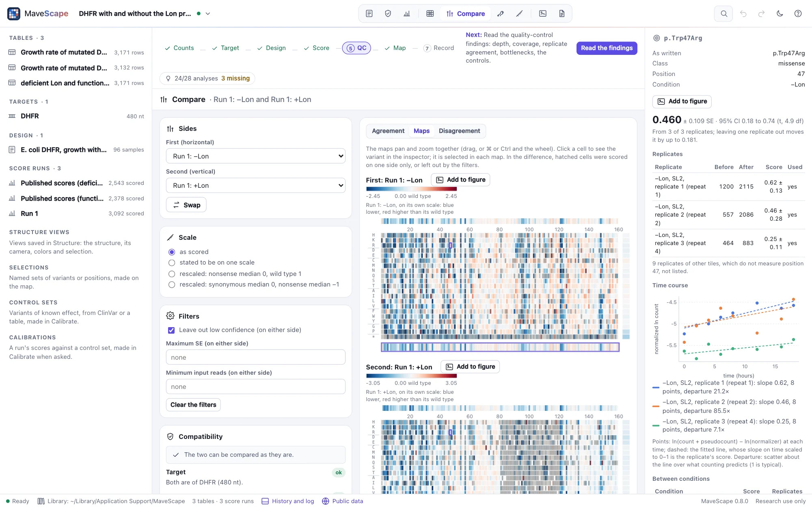812x508 pixels.
Task: Open the calibrate ruler toolbar icon
Action: pos(519,14)
